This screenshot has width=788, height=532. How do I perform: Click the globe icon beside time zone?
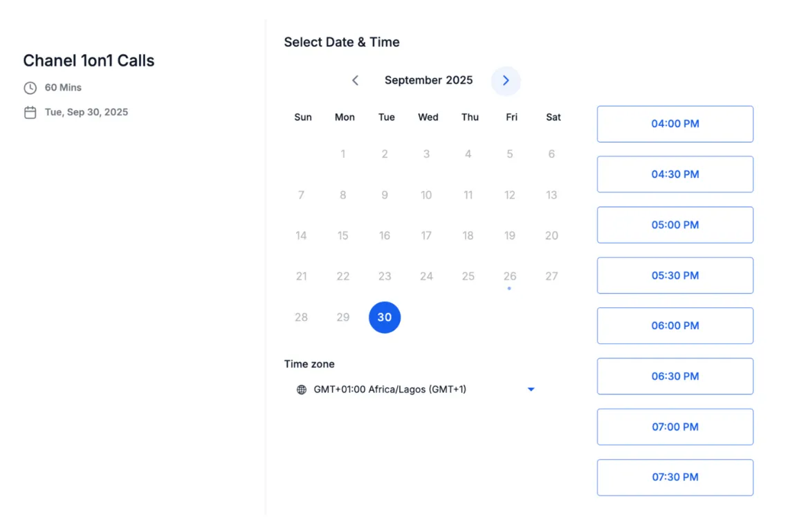pyautogui.click(x=302, y=389)
